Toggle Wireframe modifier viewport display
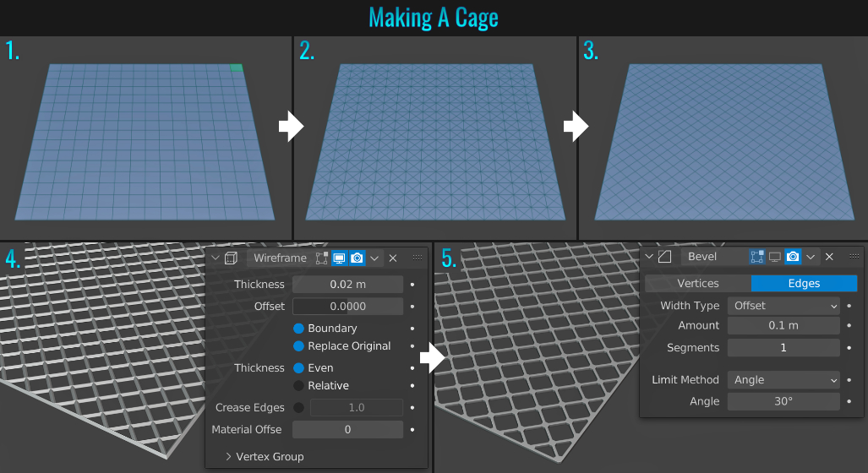 [339, 258]
